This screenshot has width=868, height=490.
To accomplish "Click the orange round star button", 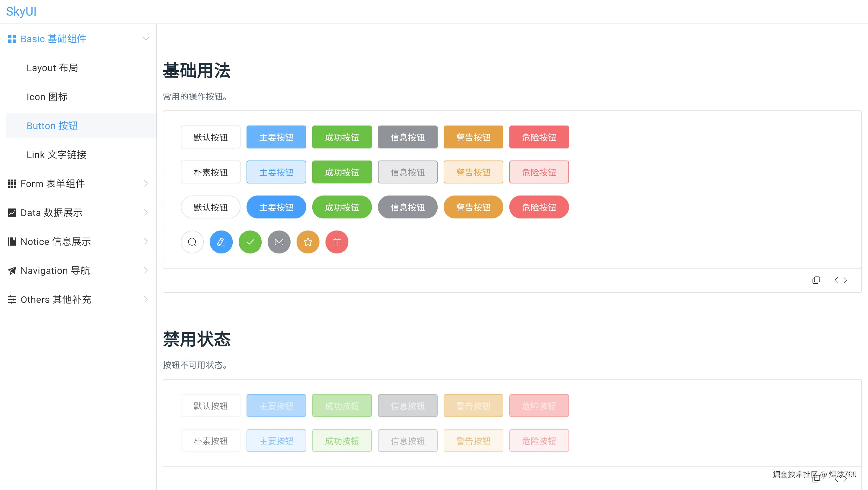I will [308, 242].
